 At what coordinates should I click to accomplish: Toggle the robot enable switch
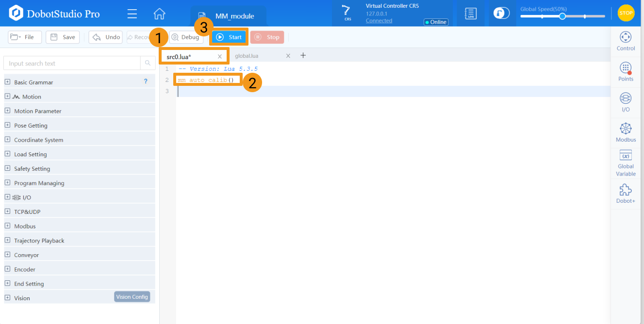(501, 13)
